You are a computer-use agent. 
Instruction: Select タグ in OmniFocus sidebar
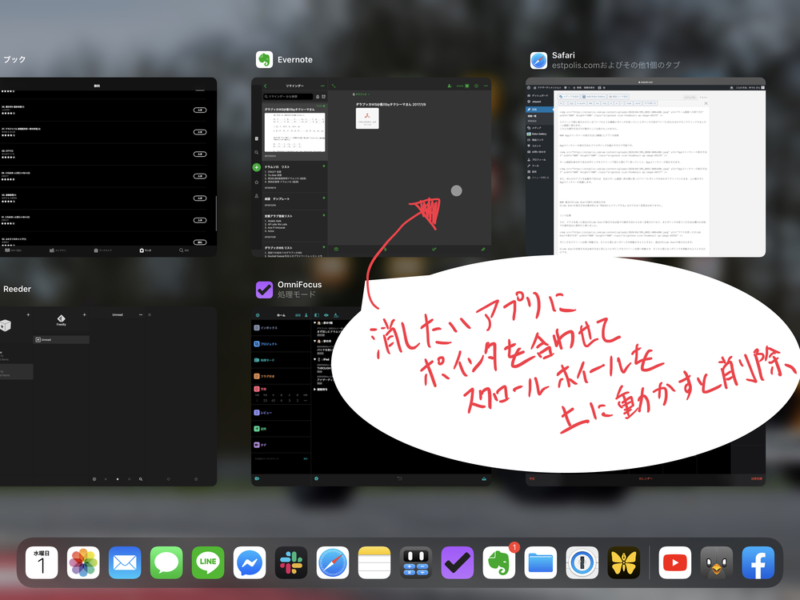tap(281, 445)
